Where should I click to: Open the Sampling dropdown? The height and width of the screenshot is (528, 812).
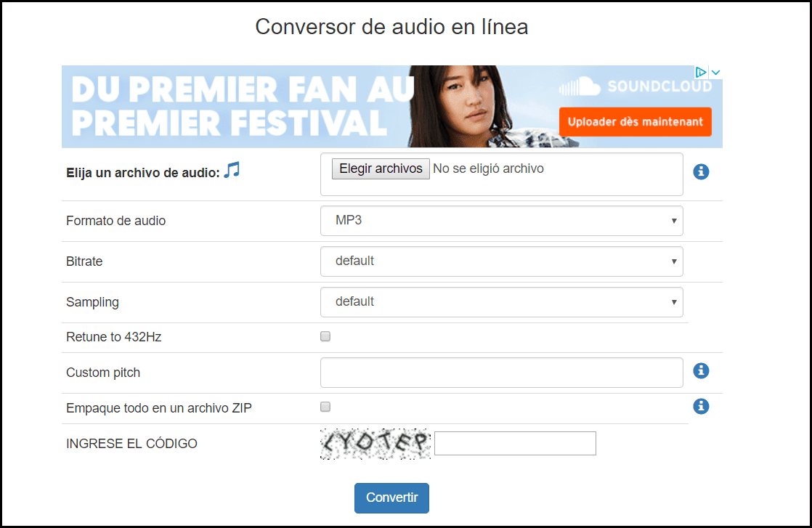[501, 301]
